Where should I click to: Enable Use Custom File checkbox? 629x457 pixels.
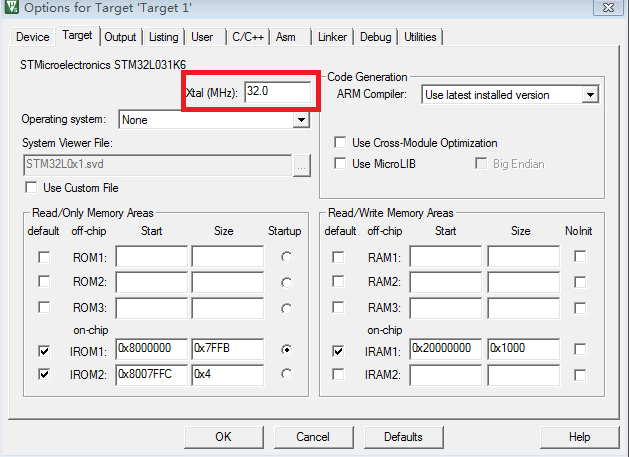click(31, 187)
